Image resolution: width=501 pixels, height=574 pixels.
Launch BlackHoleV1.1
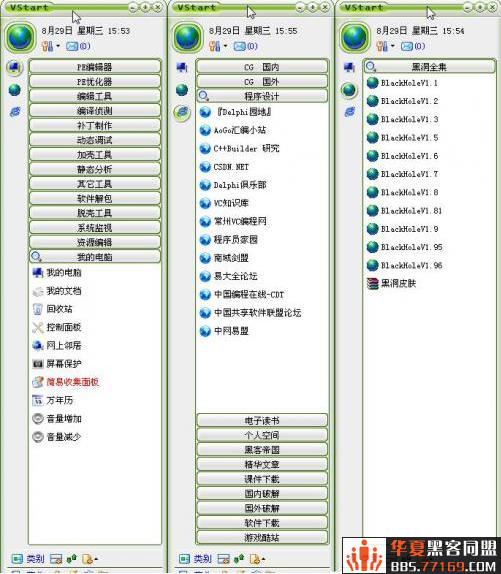pos(402,83)
